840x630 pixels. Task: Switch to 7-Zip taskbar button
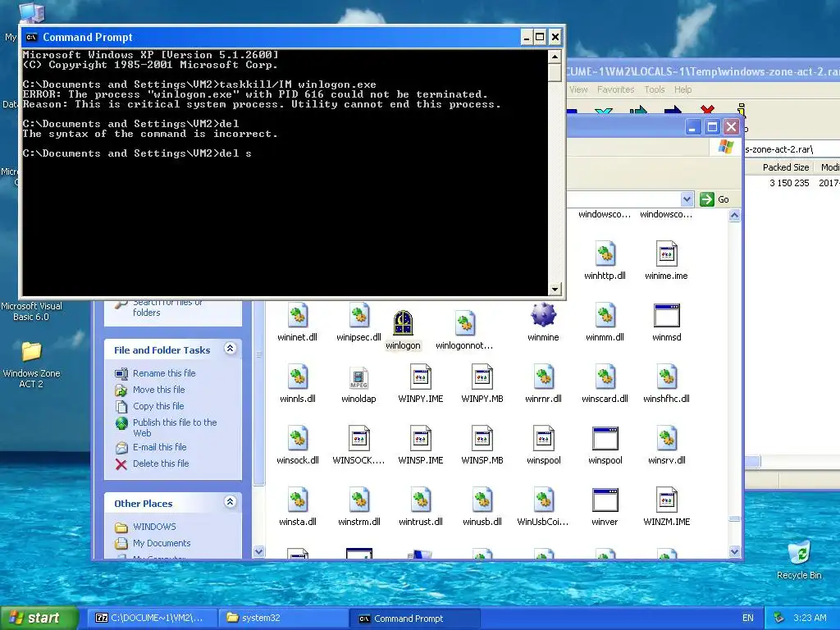pos(153,618)
